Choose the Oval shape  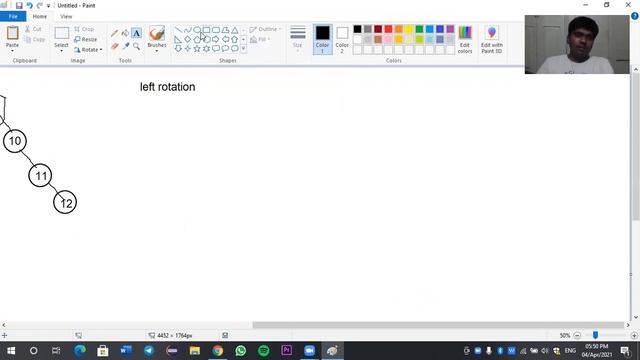point(197,30)
